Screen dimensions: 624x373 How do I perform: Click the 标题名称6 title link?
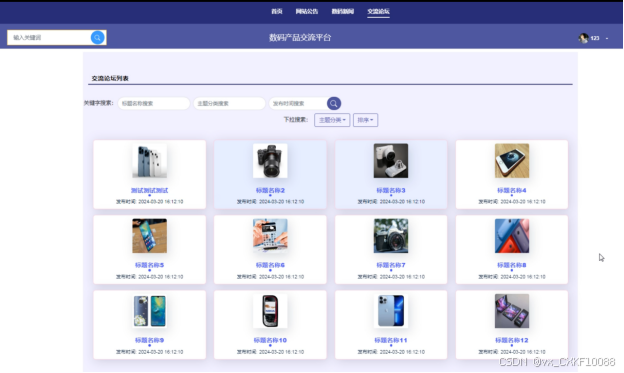coord(270,265)
